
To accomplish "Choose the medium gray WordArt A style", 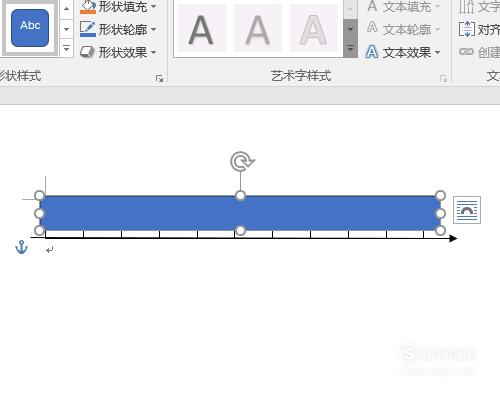I will 258,29.
